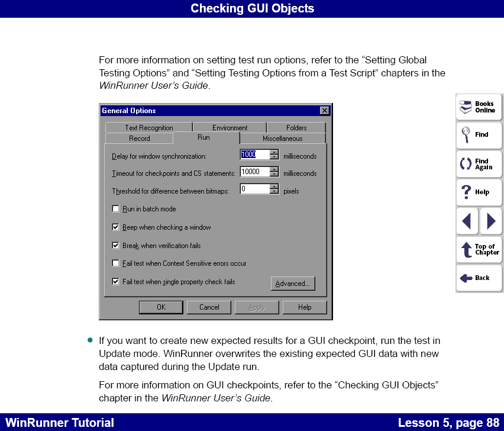Select the Find magnifier icon
The height and width of the screenshot is (431, 504).
tap(479, 136)
